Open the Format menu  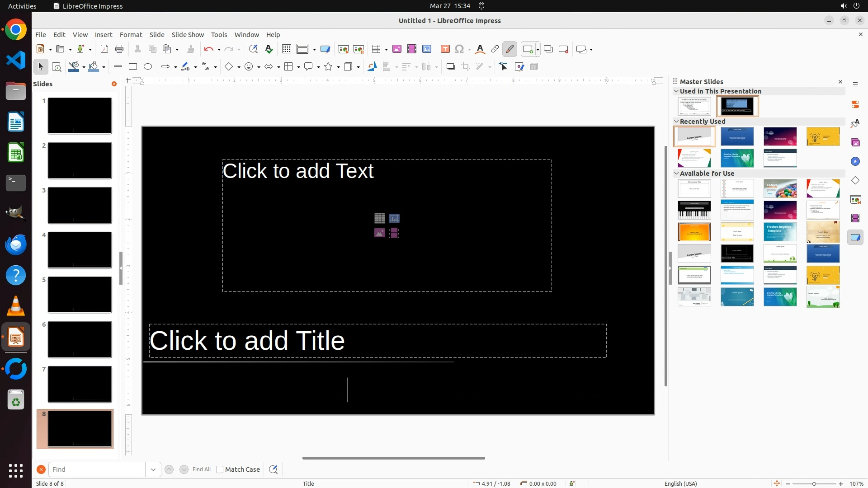(131, 35)
